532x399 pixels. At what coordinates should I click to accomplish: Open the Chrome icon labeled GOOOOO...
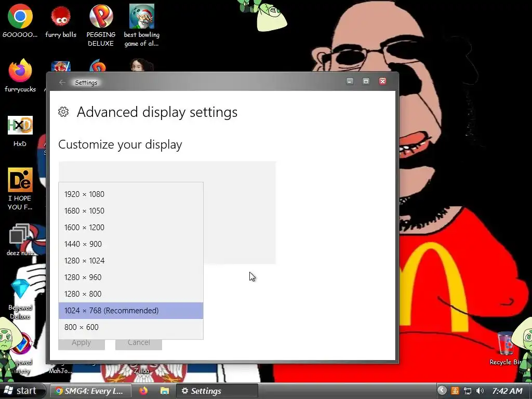coord(20,21)
